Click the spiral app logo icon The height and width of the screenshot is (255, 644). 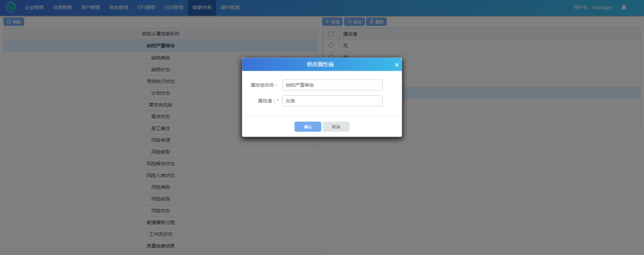pos(10,8)
